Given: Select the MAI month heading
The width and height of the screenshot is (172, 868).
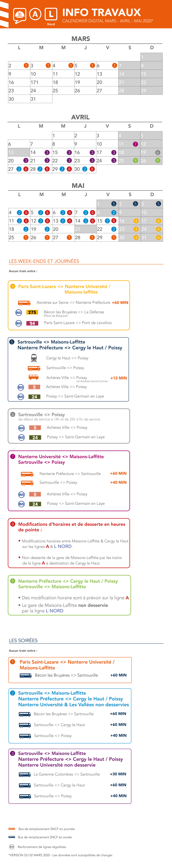Looking at the screenshot, I should click(x=78, y=186).
